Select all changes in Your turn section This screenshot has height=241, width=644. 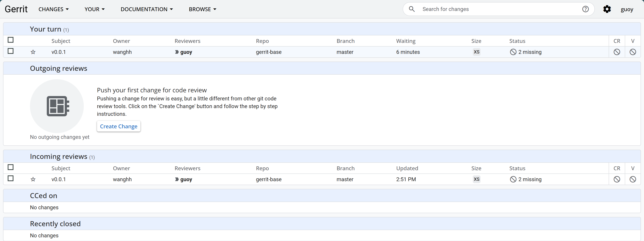click(x=11, y=40)
